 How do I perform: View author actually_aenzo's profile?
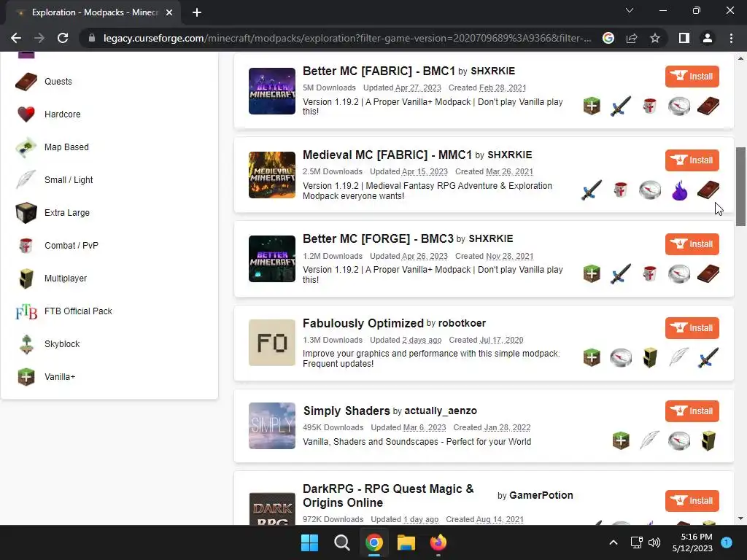pos(440,411)
